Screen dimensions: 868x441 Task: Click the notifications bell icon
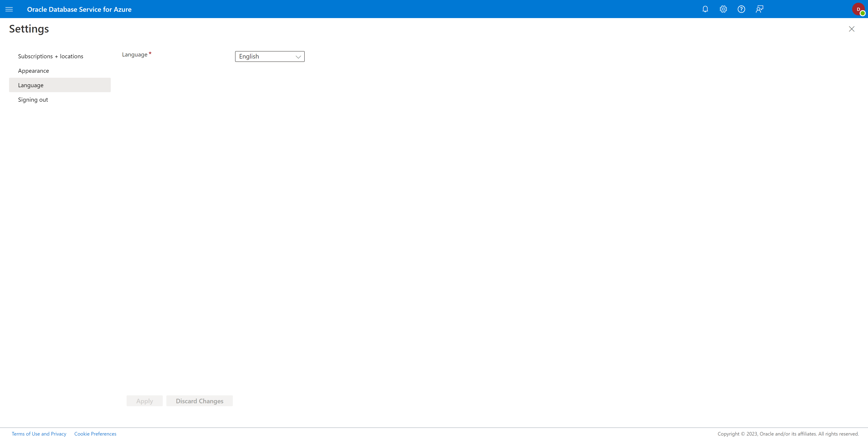(705, 9)
